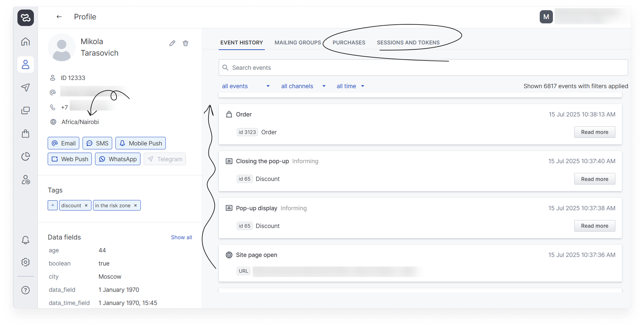The image size is (644, 328).
Task: Open the home icon in sidebar
Action: [x=26, y=42]
